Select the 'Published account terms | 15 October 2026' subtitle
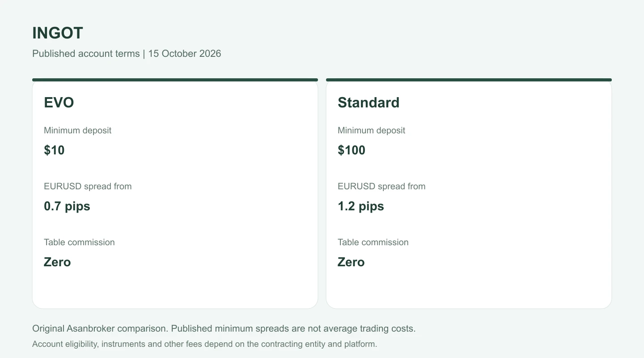Screen dimensions: 644x358 click(127, 54)
